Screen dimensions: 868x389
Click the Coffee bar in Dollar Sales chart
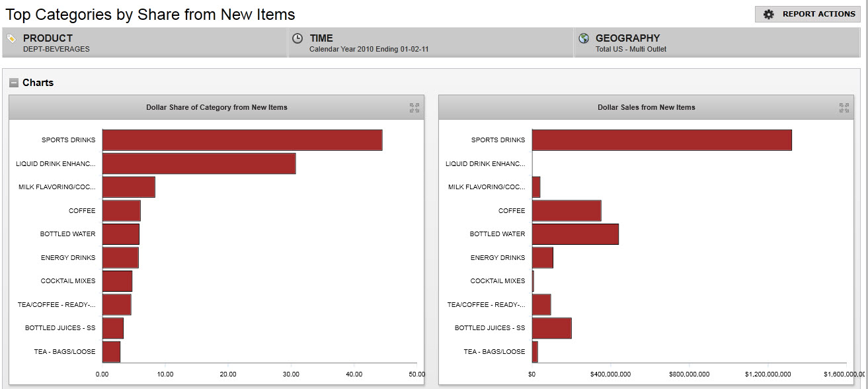[x=566, y=210]
